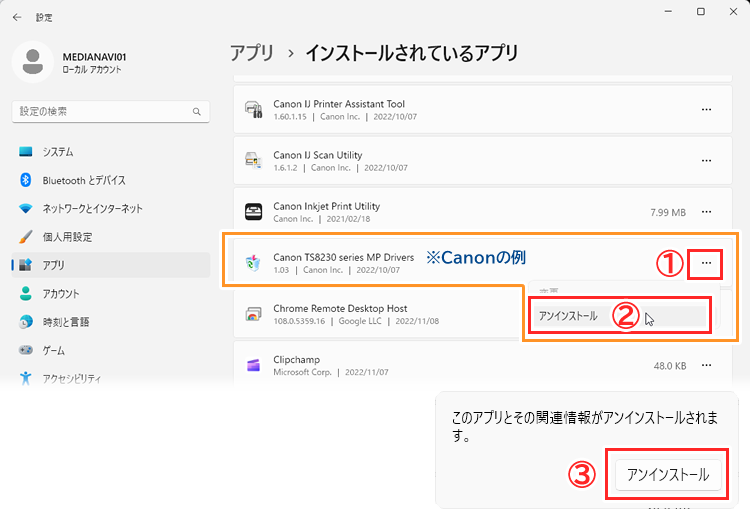Open Bluetooth とデバイス settings
Viewport: 750px width, 516px height.
110,180
